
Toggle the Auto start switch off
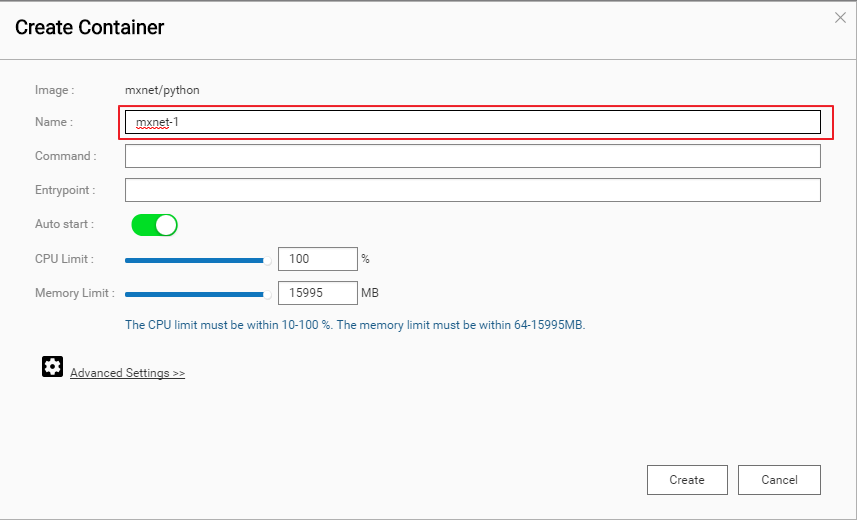coord(154,225)
